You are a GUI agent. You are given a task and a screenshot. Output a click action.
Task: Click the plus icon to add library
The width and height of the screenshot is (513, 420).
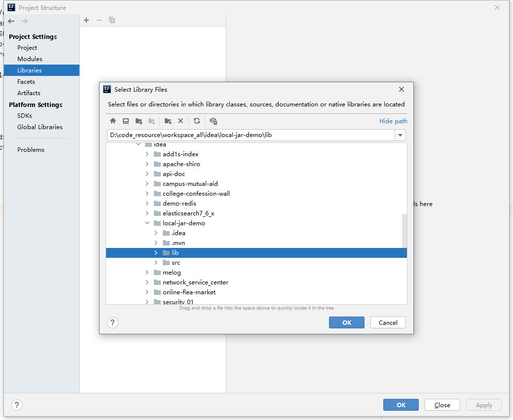pos(86,20)
